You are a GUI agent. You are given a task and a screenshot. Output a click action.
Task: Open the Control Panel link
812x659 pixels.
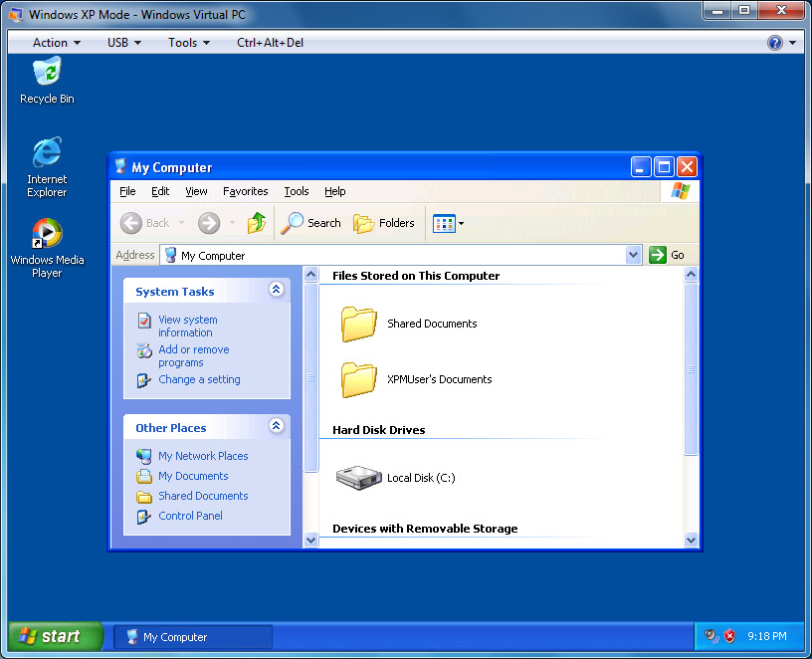pos(190,516)
